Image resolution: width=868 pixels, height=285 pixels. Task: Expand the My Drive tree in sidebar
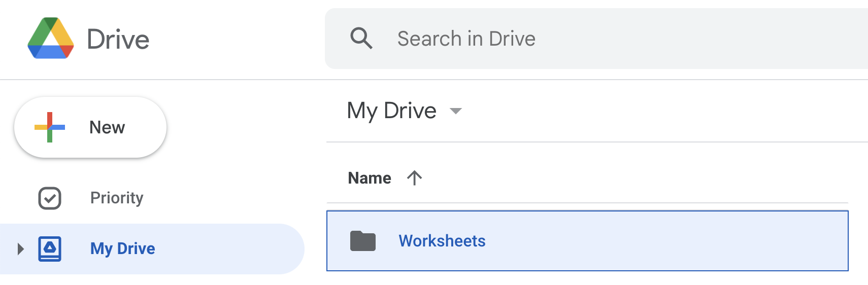(x=20, y=248)
